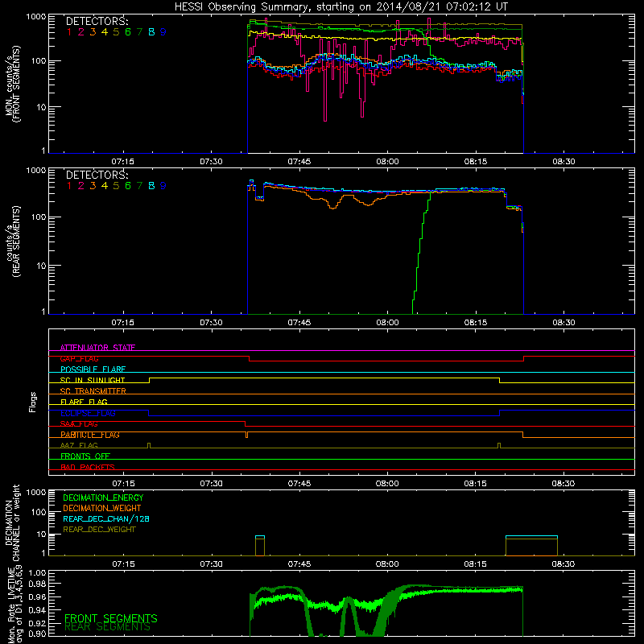Click 08:00 tick under front segments plot
This screenshot has height=644, width=644.
click(387, 162)
